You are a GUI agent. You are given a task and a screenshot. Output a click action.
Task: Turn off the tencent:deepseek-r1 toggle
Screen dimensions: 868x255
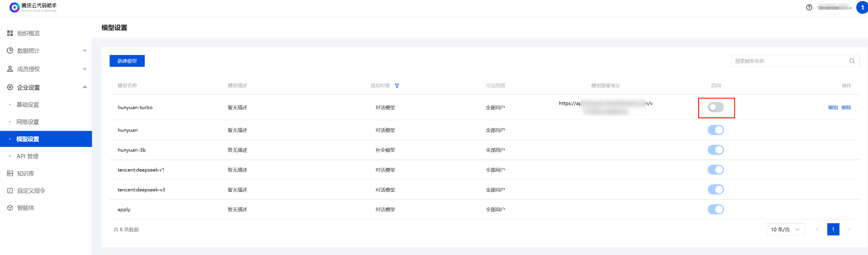point(715,170)
